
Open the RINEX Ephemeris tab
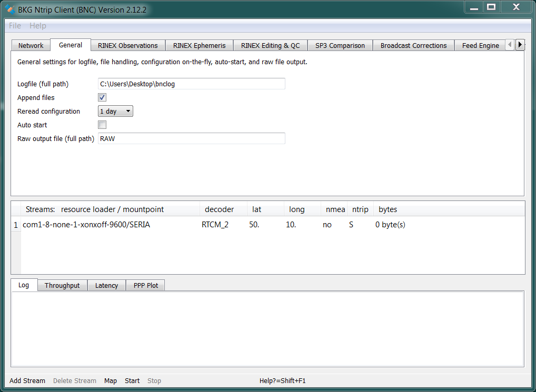pos(200,45)
